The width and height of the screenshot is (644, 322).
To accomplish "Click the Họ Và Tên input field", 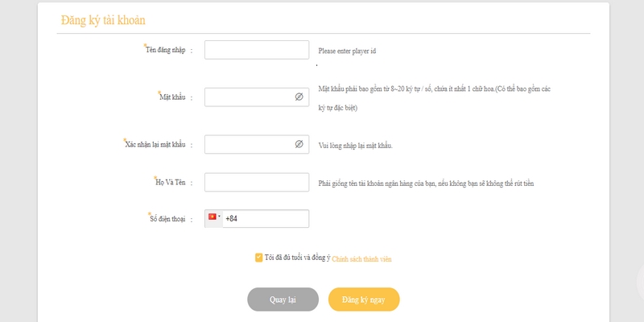I will (257, 183).
